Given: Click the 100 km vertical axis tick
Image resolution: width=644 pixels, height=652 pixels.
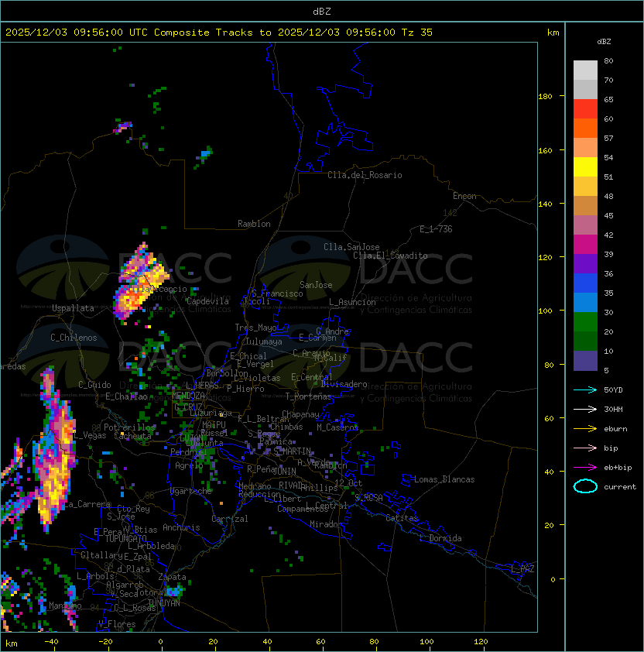Looking at the screenshot, I should 545,311.
